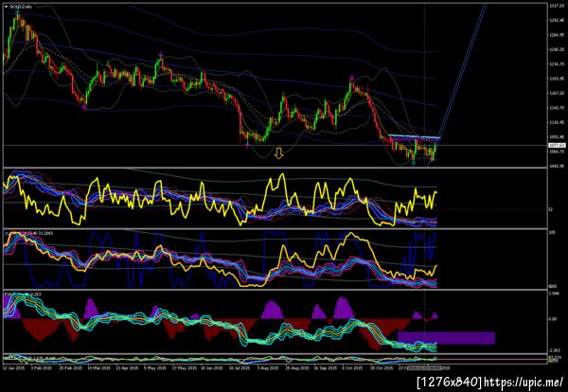This screenshot has height=392, width=568.
Task: Click the 1116.95 price scale label
Action: 556,122
